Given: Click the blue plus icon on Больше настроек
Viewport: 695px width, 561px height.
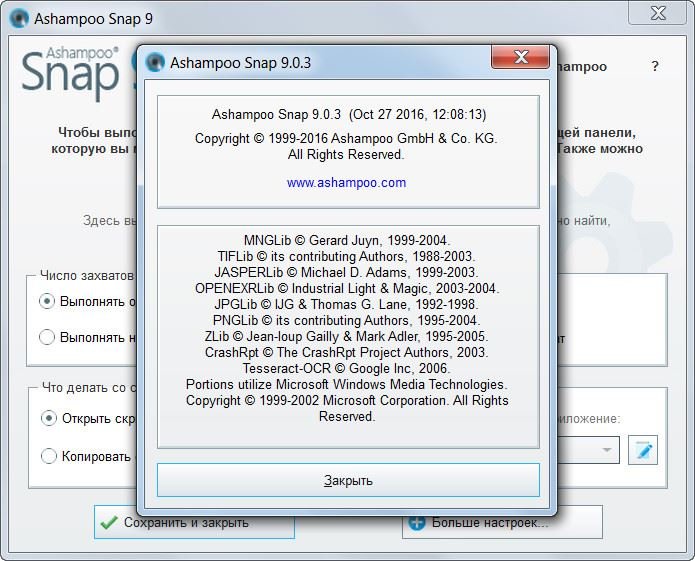Looking at the screenshot, I should [x=417, y=522].
